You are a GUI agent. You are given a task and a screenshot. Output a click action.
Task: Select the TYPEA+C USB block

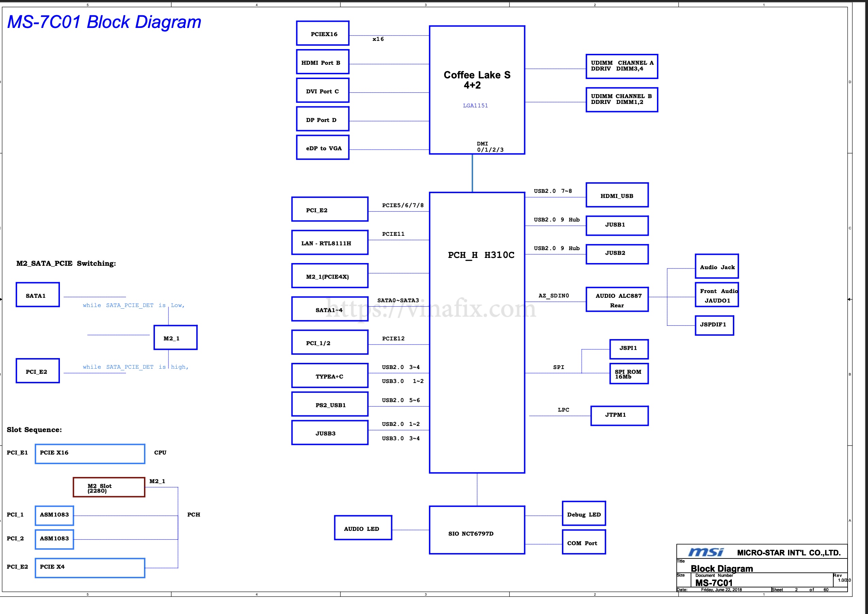[x=329, y=375]
